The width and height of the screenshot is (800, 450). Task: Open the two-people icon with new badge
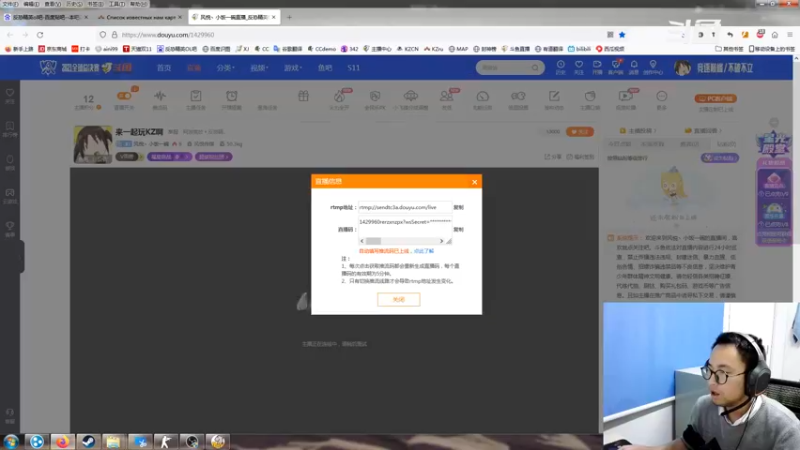(446, 96)
